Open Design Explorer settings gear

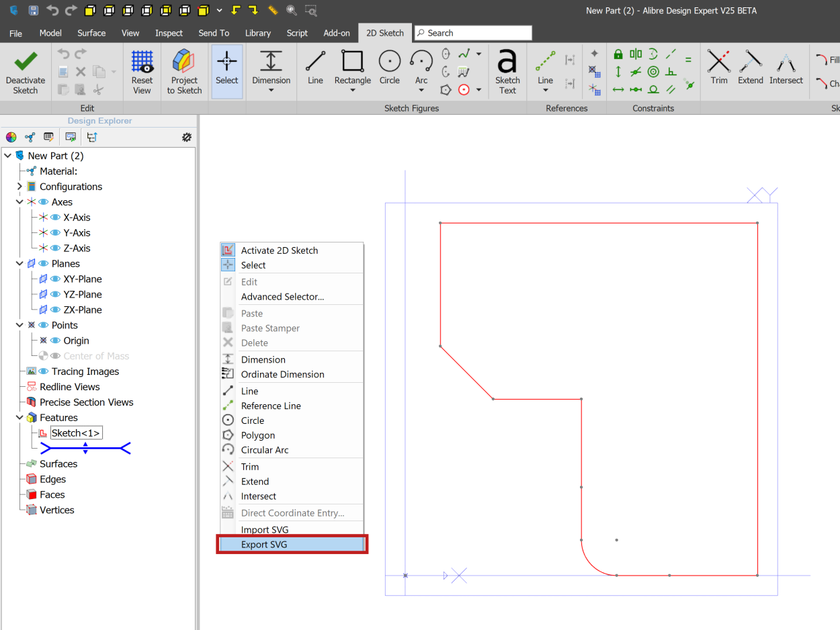pos(187,137)
